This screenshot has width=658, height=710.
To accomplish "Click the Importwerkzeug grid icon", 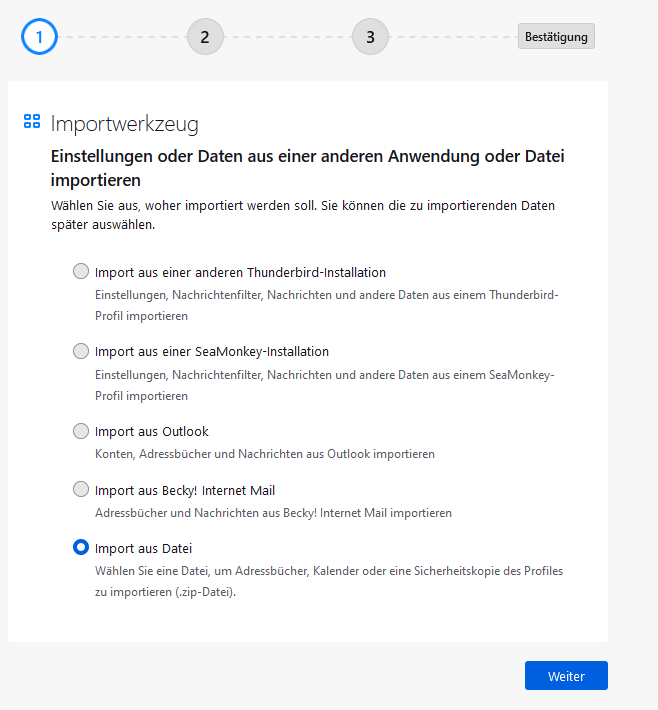I will (x=32, y=122).
